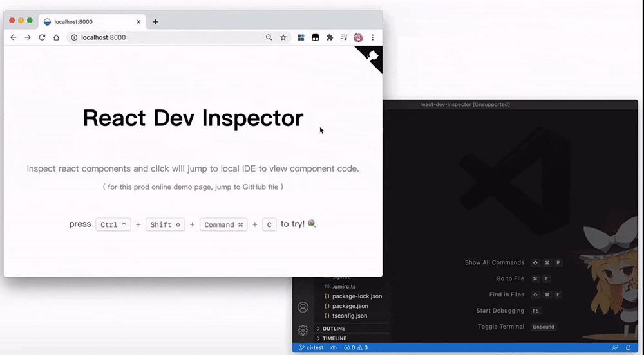Viewport: 644px width, 355px height.
Task: Open the Extensions puzzle piece menu
Action: coord(329,37)
